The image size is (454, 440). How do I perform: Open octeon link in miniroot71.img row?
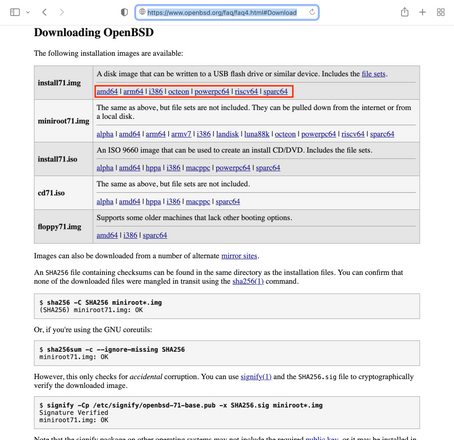pyautogui.click(x=285, y=134)
